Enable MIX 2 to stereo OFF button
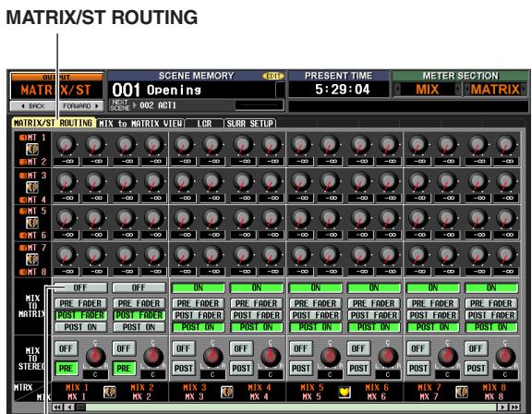This screenshot has height=414, width=532. coord(124,348)
